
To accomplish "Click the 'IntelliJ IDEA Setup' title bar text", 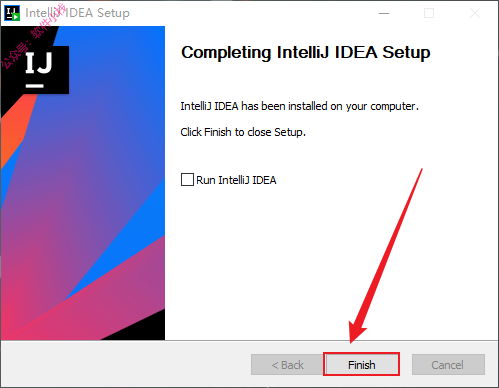I will point(77,13).
